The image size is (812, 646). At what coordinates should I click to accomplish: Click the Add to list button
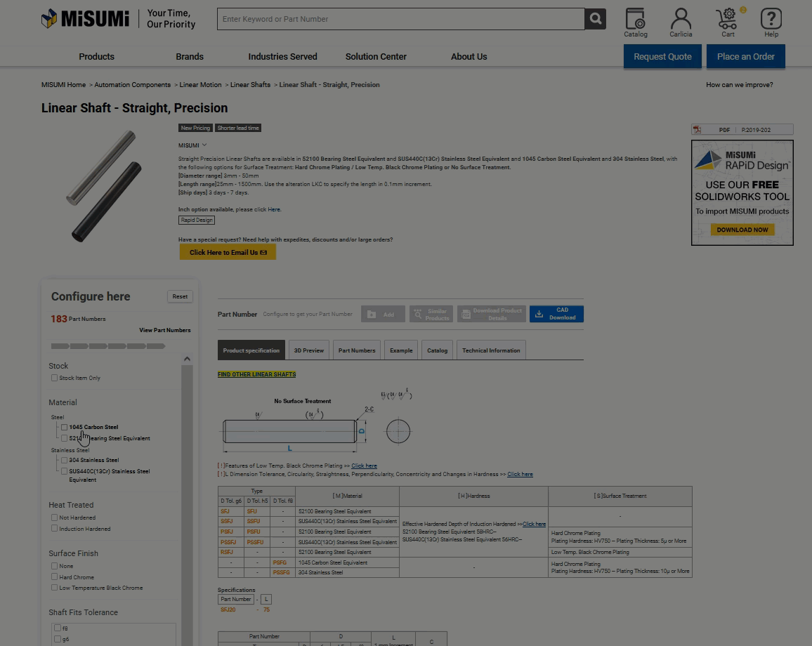pyautogui.click(x=383, y=314)
